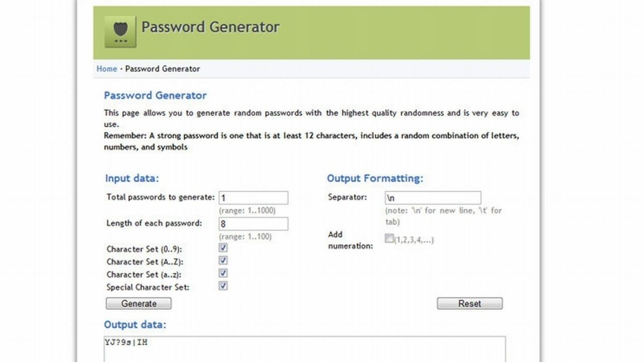Toggle the Character Set (0..9) checkbox
The width and height of the screenshot is (644, 362).
(x=223, y=248)
